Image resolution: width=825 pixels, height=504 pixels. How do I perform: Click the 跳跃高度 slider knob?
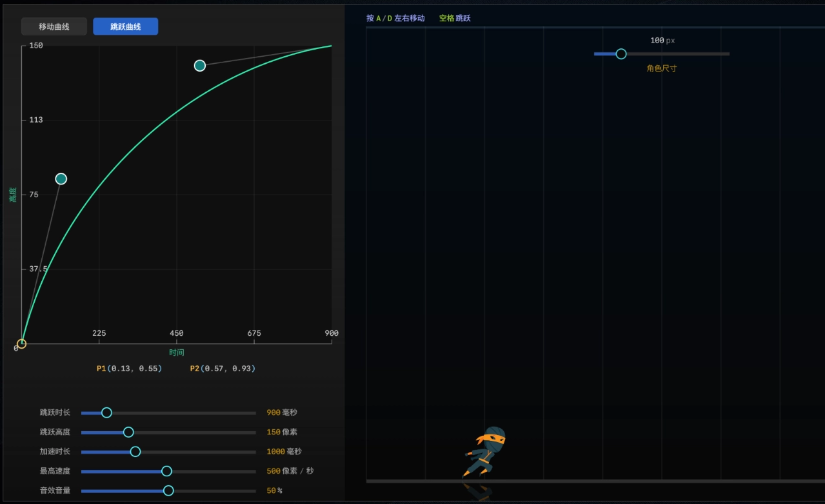pos(128,432)
